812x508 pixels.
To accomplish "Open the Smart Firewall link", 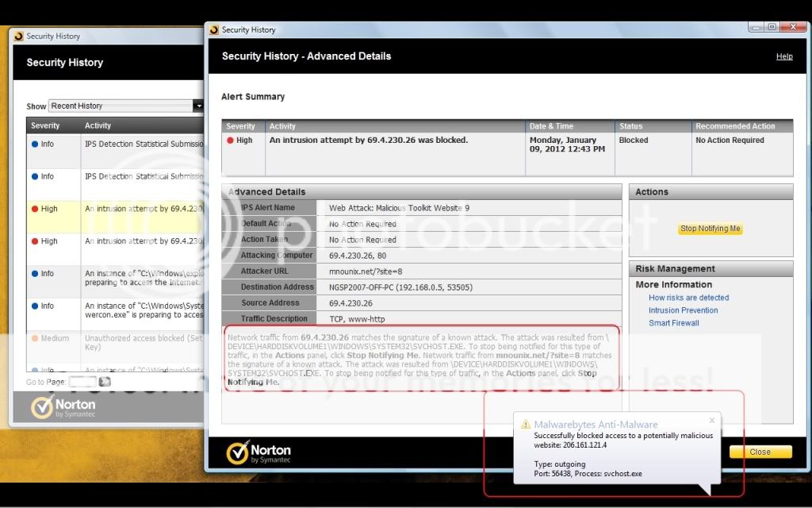I will pos(674,323).
